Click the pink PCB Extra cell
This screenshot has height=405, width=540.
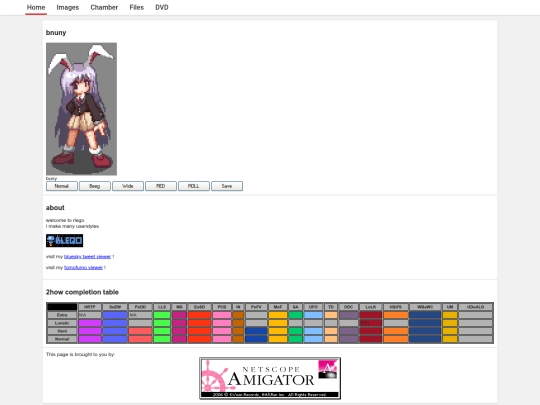pyautogui.click(x=222, y=315)
